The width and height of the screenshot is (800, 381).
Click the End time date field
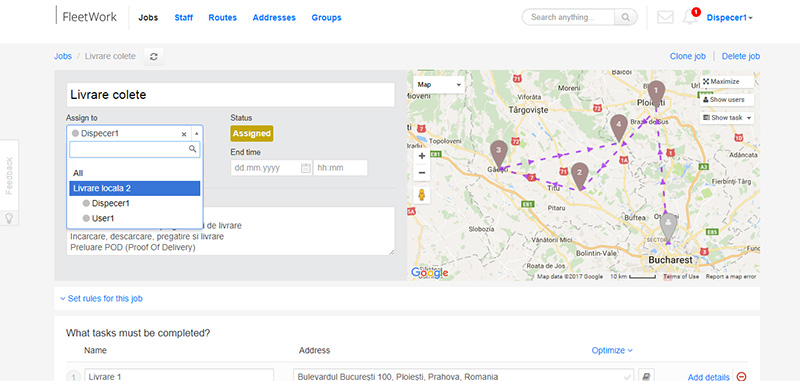tap(271, 168)
